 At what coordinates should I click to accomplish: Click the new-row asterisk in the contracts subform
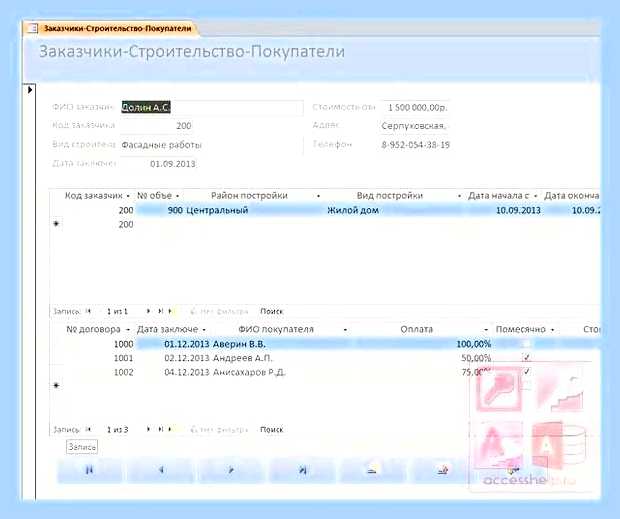[56, 385]
